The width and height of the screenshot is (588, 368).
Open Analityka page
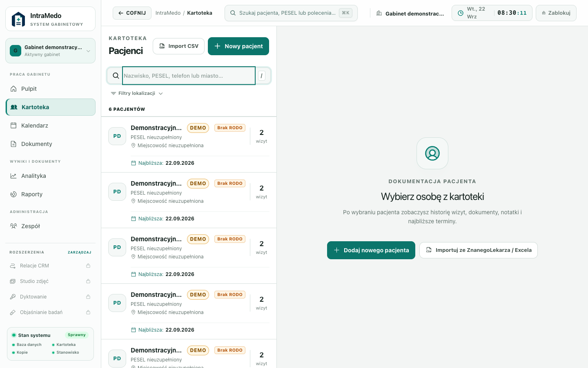click(50, 176)
